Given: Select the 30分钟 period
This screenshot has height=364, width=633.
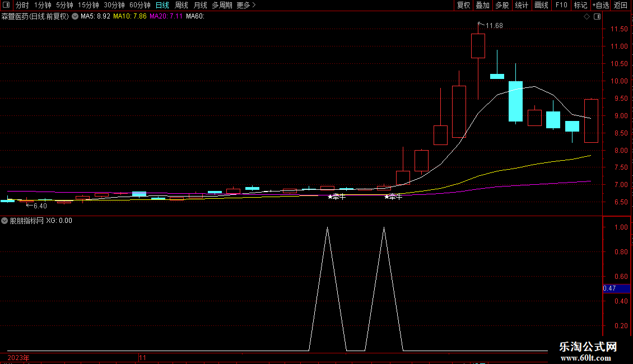Looking at the screenshot, I should tap(114, 5).
